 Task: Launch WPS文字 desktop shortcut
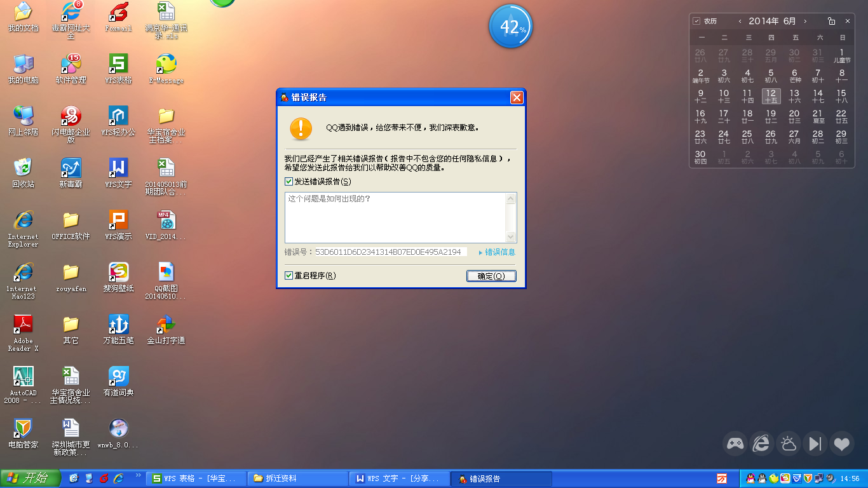(118, 173)
